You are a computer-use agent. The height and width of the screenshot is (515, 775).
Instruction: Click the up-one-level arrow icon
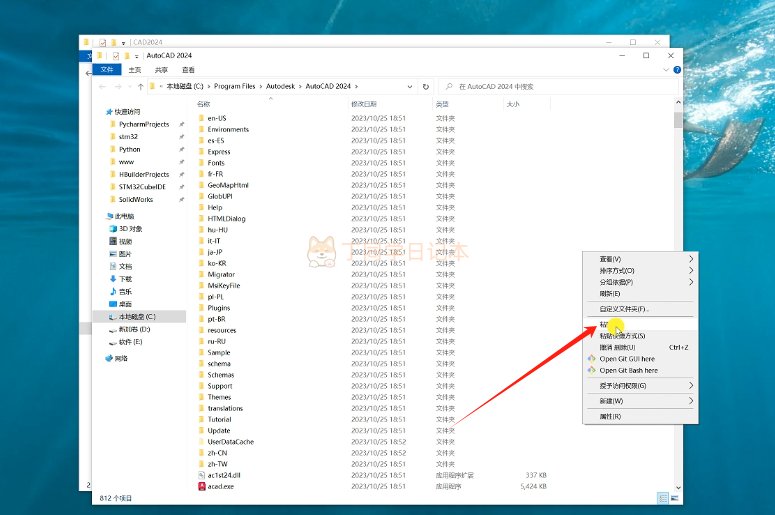140,86
